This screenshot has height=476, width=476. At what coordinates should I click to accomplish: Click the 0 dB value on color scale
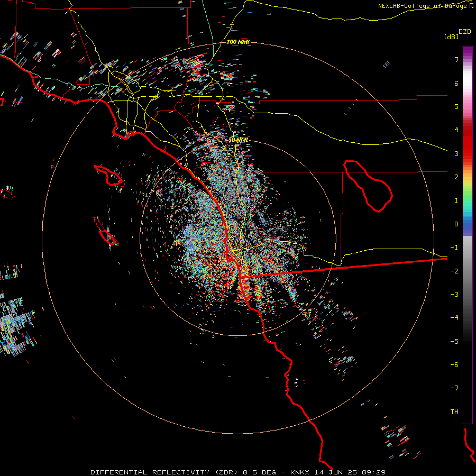click(456, 224)
